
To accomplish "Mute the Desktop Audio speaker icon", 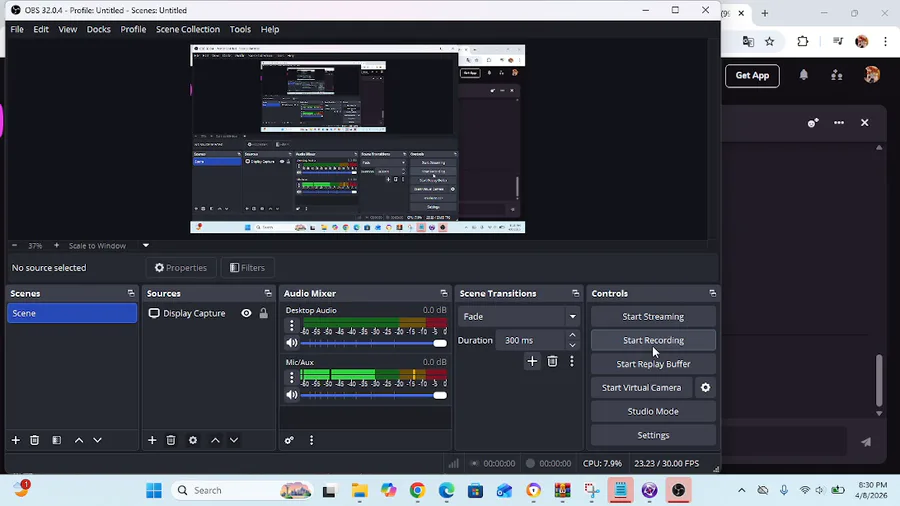I will pos(292,343).
